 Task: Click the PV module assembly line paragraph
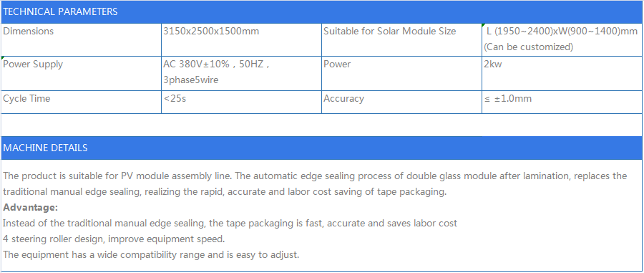(x=315, y=183)
